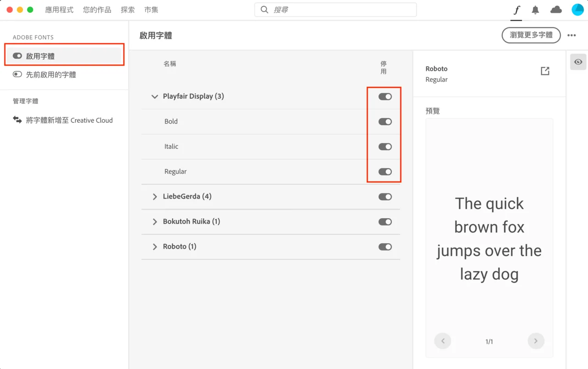Turn off Playfair Display Italic toggle
This screenshot has height=369, width=588.
[x=385, y=147]
